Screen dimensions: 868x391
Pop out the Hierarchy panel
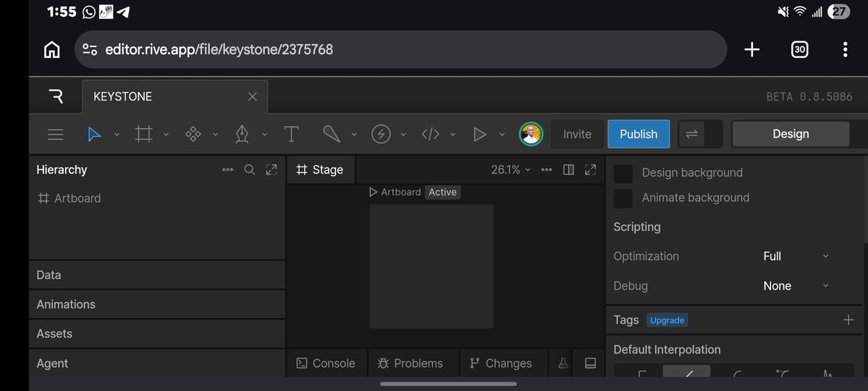point(271,170)
